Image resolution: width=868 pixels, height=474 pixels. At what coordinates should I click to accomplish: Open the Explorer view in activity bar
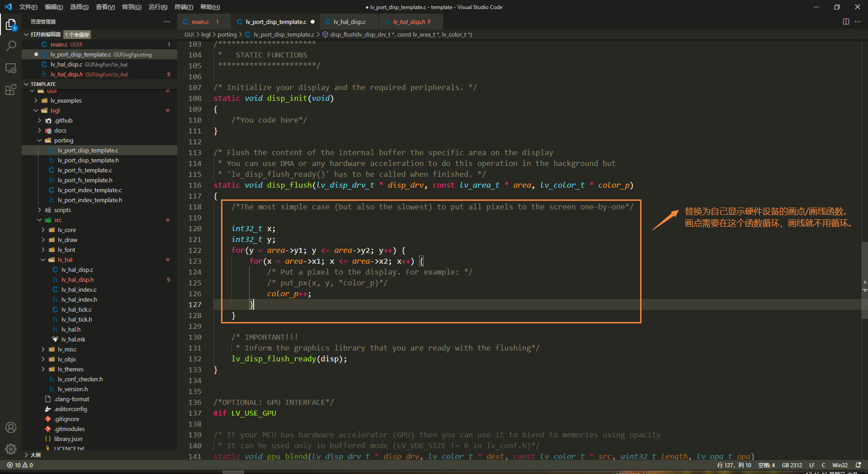[x=11, y=24]
